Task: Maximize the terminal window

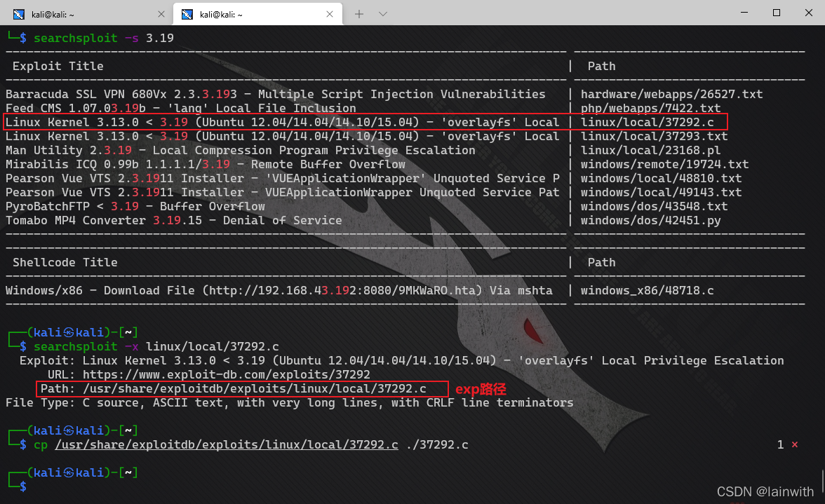Action: [776, 12]
